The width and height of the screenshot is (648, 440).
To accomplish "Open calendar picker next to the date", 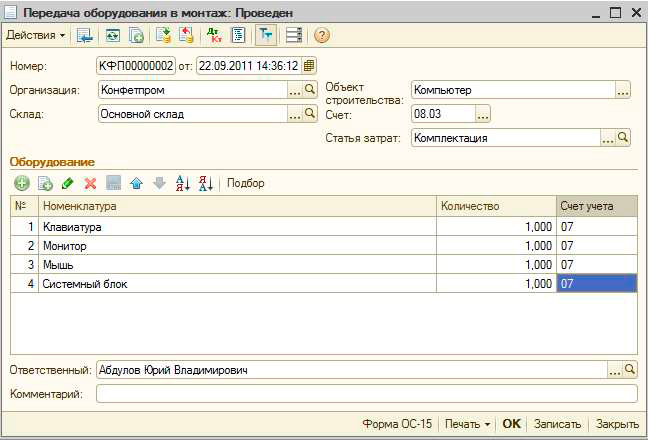I will tap(309, 66).
